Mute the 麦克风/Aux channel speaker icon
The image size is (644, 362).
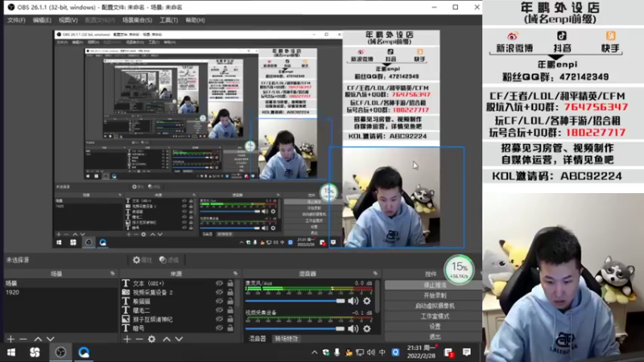[x=353, y=301]
